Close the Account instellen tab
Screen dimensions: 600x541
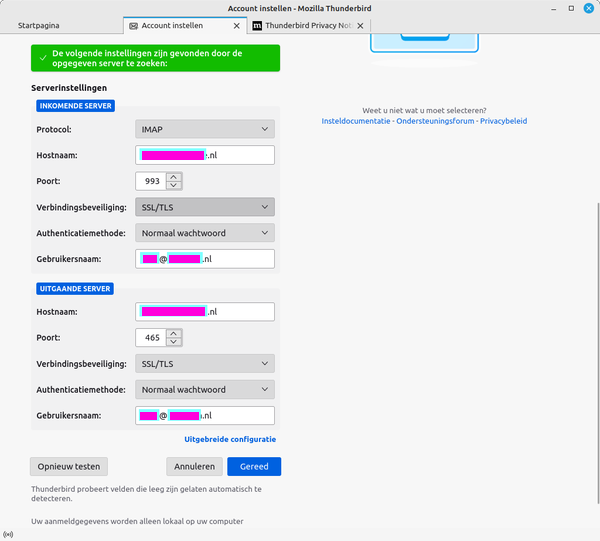click(237, 25)
